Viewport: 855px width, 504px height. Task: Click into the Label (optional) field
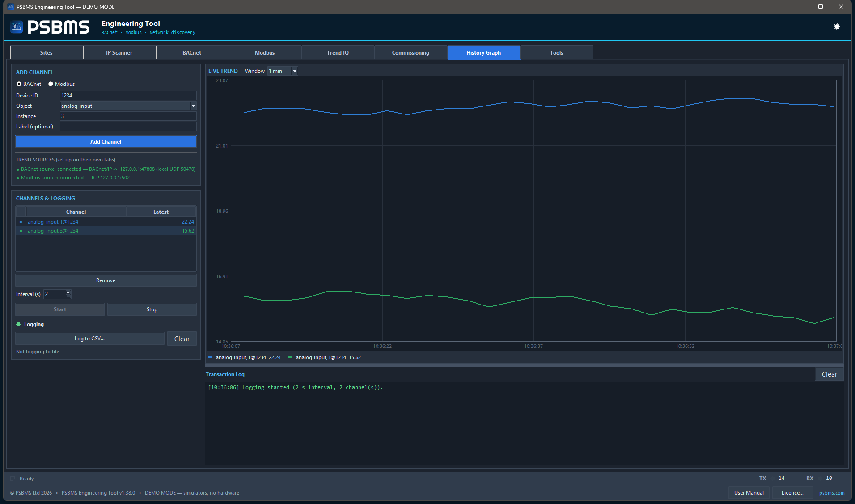click(x=128, y=127)
